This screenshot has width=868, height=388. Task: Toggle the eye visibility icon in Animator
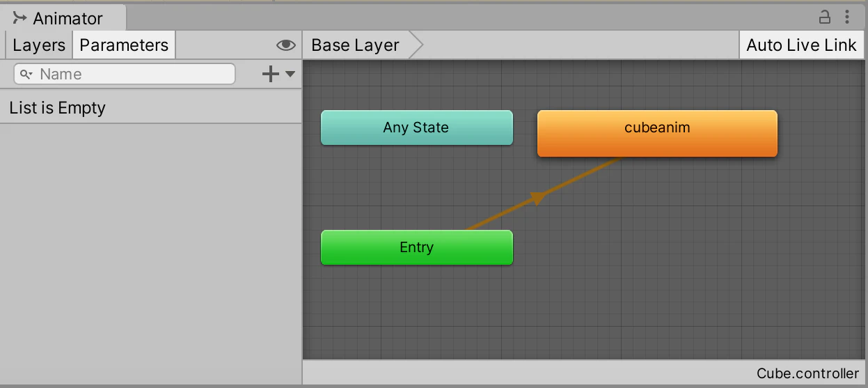[x=285, y=45]
